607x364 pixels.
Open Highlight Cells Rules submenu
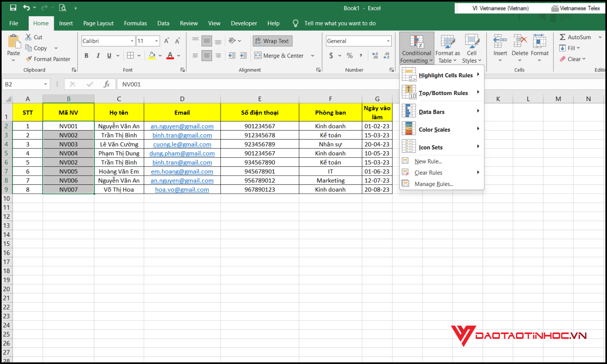click(x=441, y=75)
